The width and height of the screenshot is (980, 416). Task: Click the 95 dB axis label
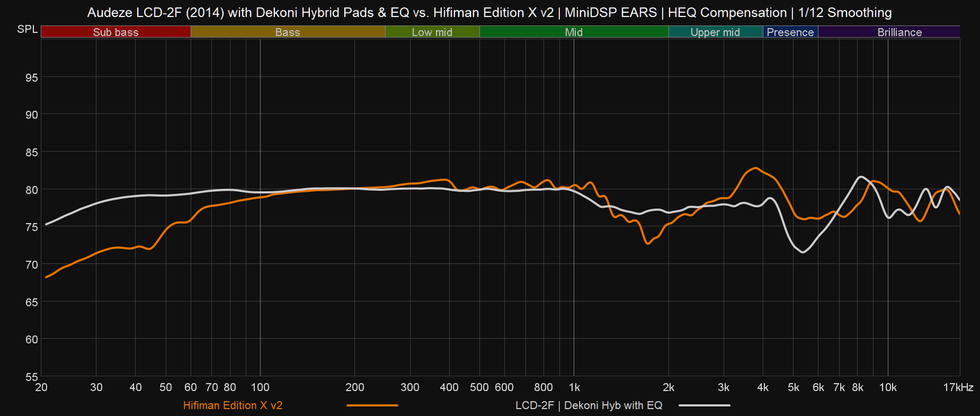click(x=31, y=77)
